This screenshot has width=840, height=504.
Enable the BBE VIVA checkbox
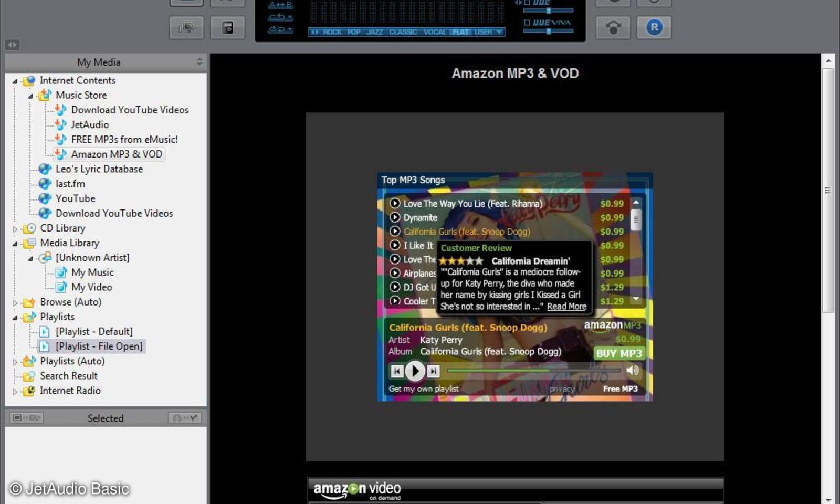[527, 23]
